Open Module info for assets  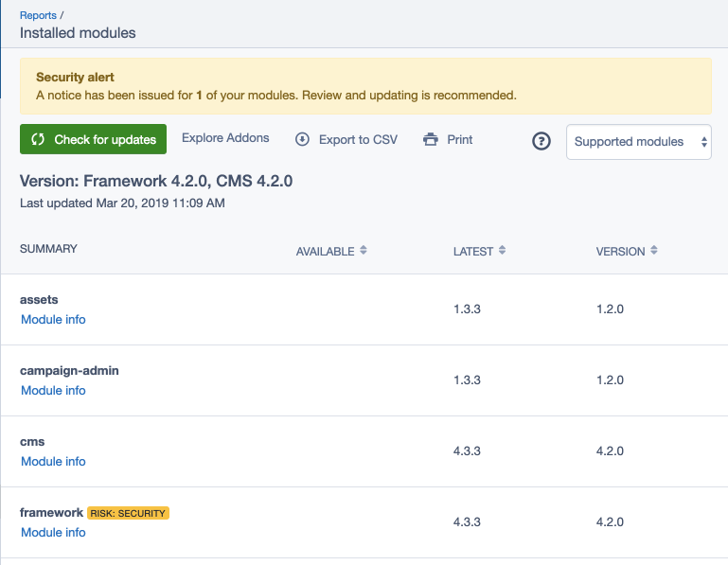click(53, 320)
